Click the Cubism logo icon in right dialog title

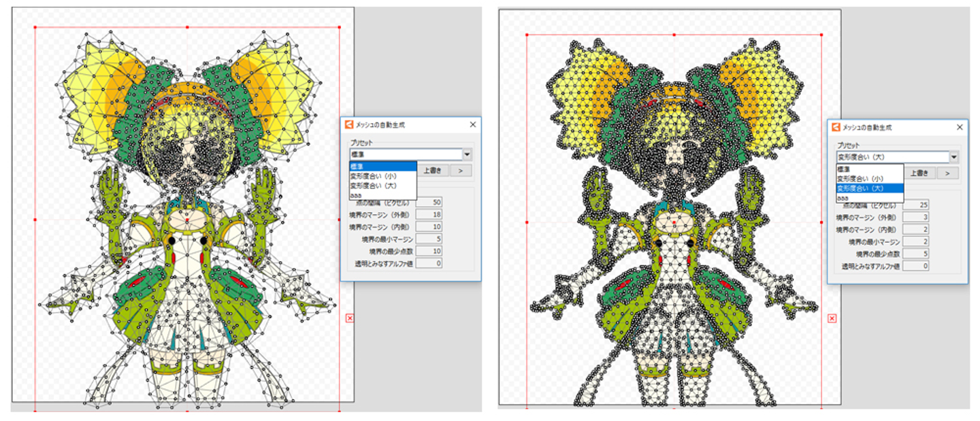pyautogui.click(x=836, y=127)
